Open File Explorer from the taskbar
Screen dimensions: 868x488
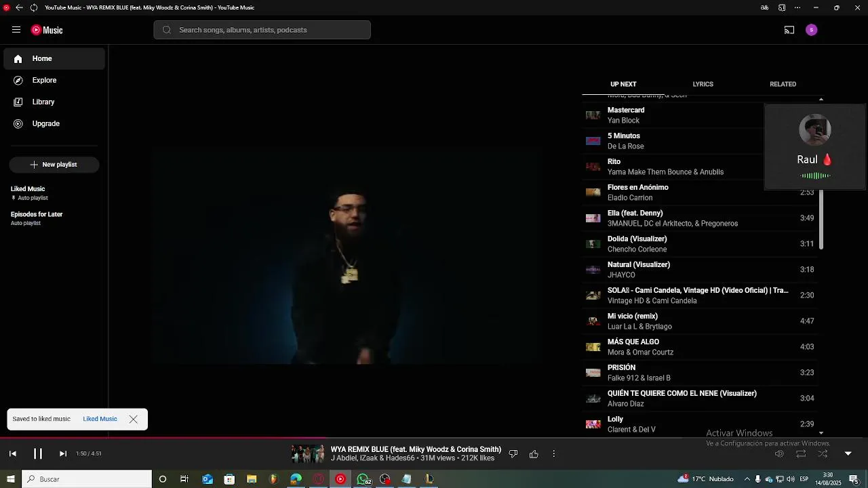(x=252, y=479)
